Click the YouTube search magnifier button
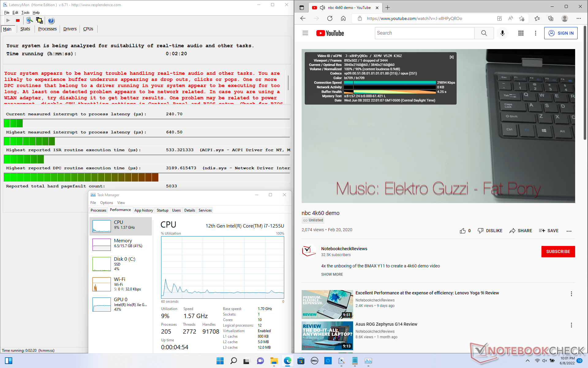The image size is (588, 368). [x=484, y=33]
